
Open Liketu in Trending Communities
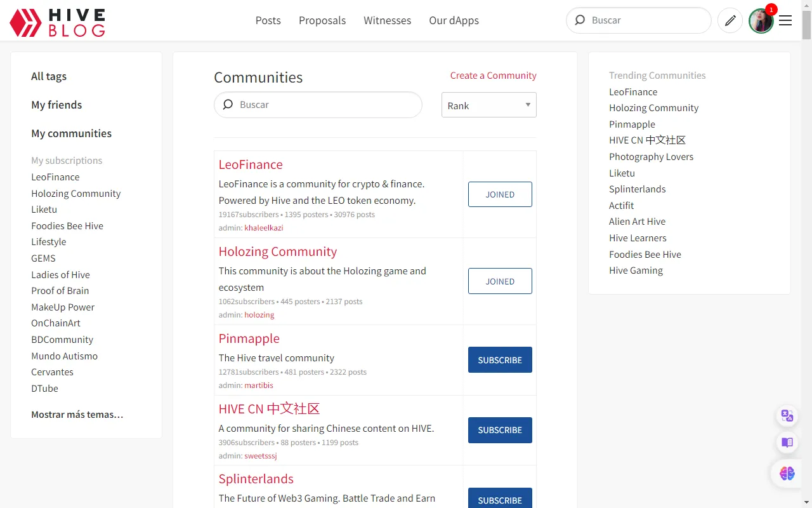pyautogui.click(x=622, y=173)
